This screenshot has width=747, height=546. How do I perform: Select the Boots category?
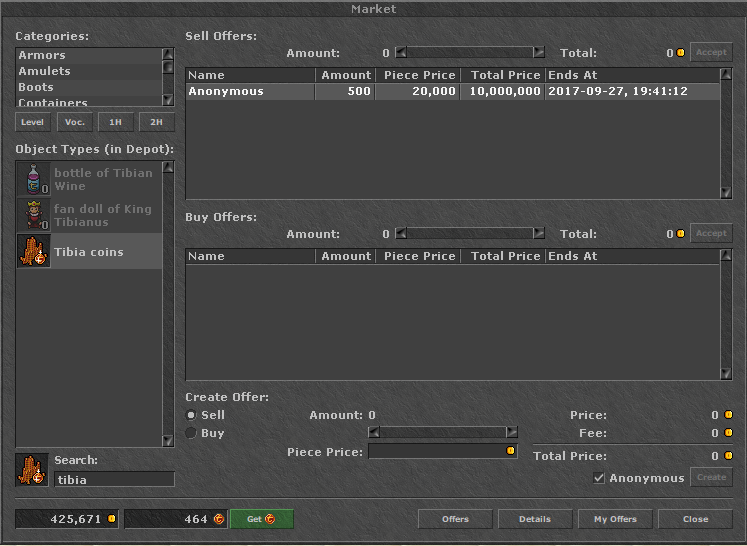click(x=89, y=87)
